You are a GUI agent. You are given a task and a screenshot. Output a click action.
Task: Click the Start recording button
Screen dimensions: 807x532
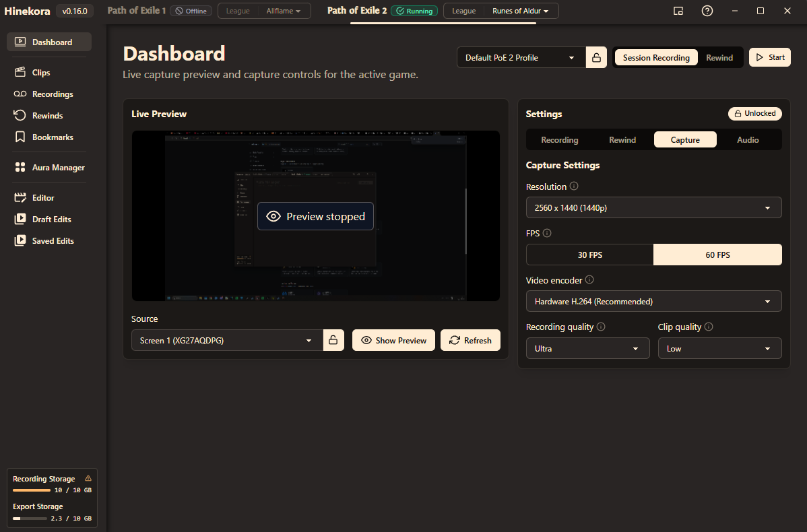[x=770, y=58]
